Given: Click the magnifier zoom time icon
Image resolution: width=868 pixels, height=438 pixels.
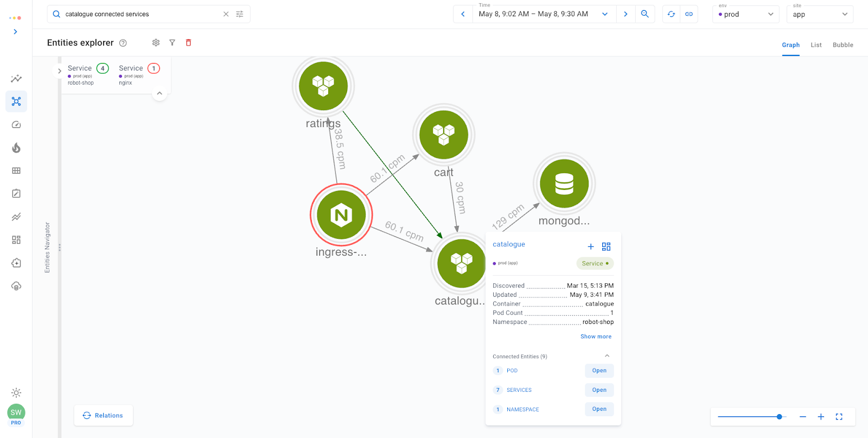Looking at the screenshot, I should [644, 14].
